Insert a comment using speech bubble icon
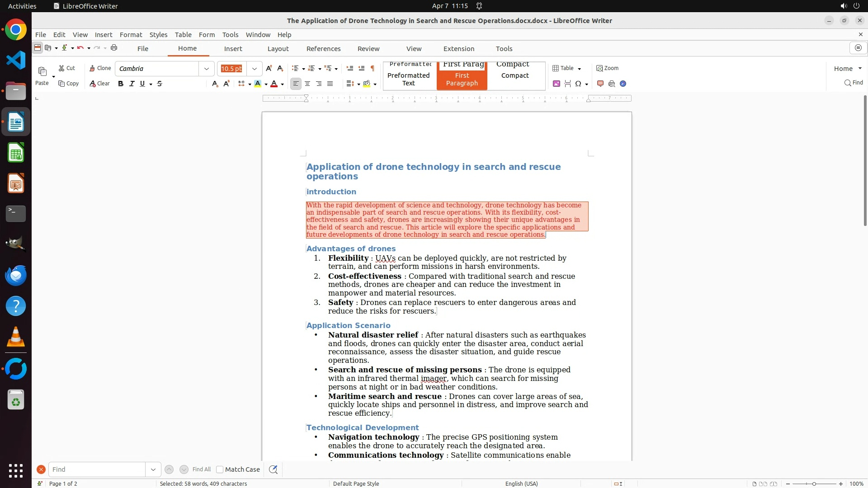The height and width of the screenshot is (488, 868). tap(600, 84)
